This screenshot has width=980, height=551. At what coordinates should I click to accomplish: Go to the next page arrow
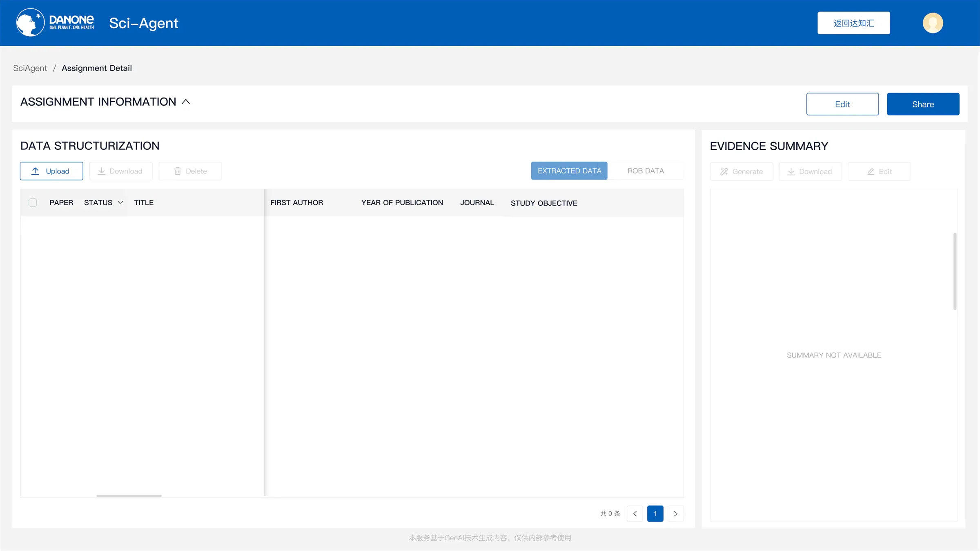click(x=676, y=513)
